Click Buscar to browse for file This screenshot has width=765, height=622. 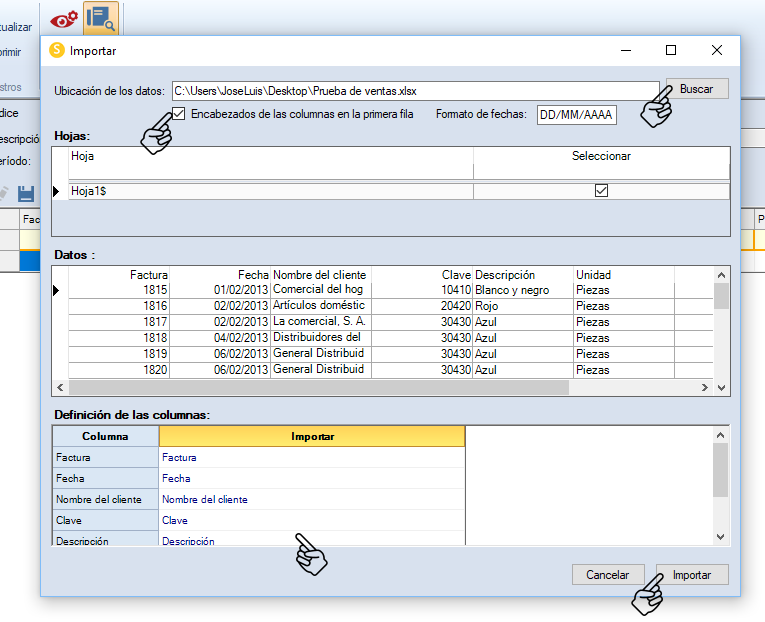(696, 89)
